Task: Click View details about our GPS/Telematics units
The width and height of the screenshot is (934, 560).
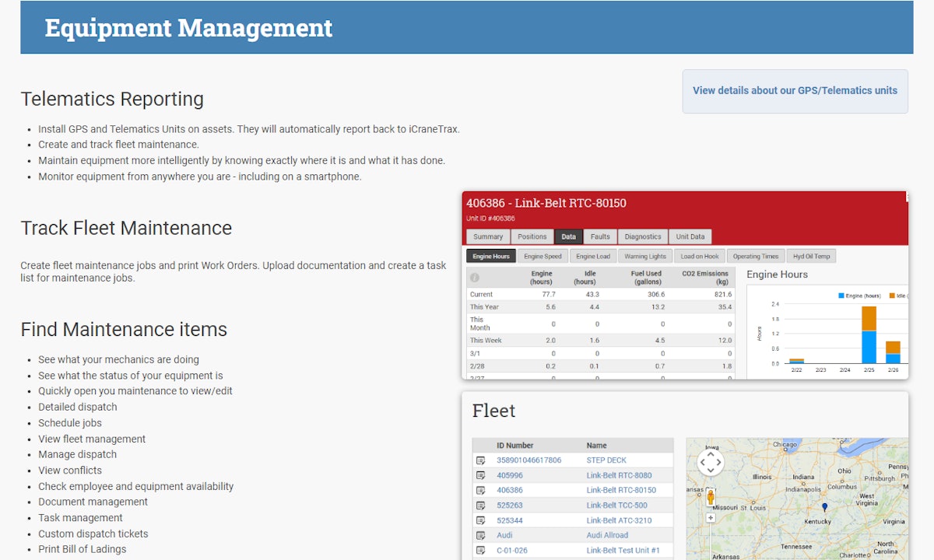Action: (795, 90)
